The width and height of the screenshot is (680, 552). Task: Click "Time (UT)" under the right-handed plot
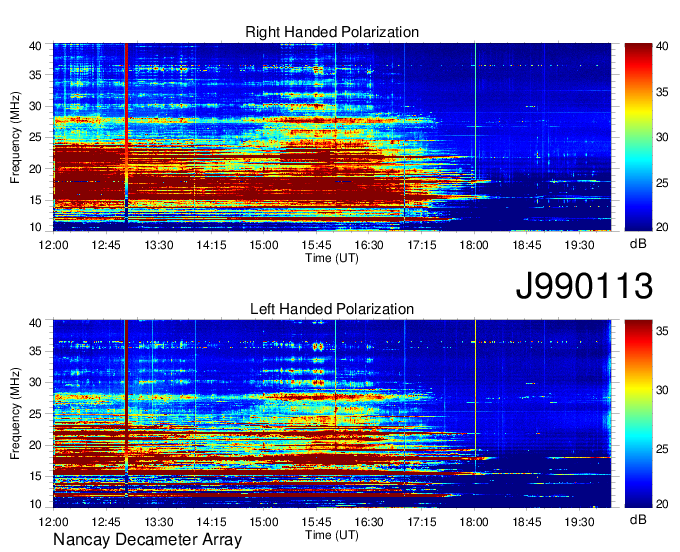[332, 258]
